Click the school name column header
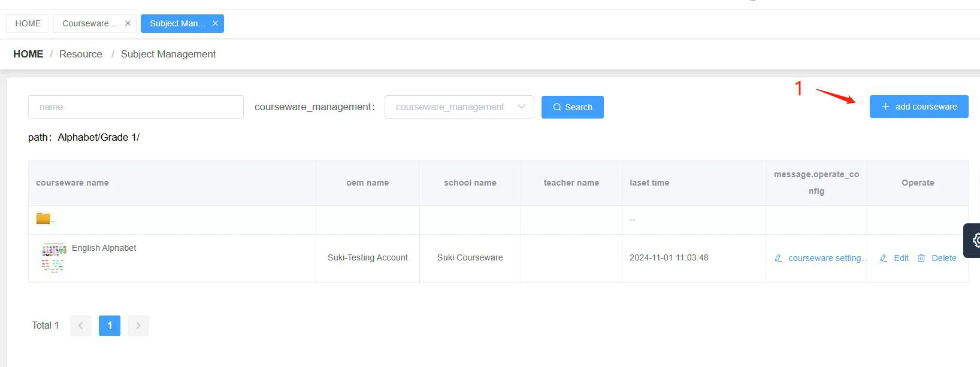980x367 pixels. 470,183
